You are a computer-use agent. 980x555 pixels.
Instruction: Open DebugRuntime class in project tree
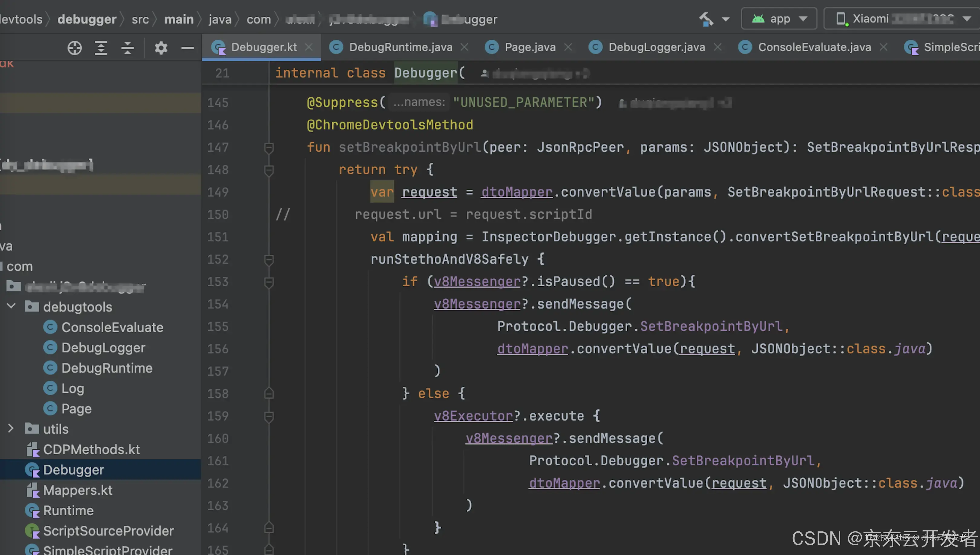107,368
